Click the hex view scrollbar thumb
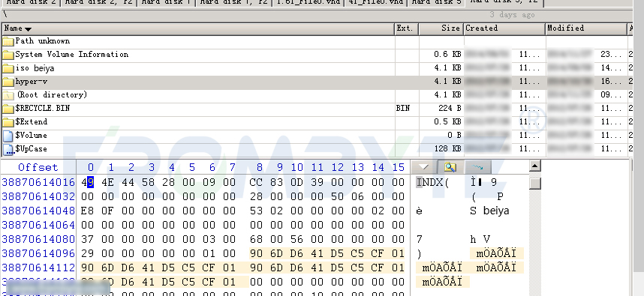The width and height of the screenshot is (644, 296). [534, 183]
